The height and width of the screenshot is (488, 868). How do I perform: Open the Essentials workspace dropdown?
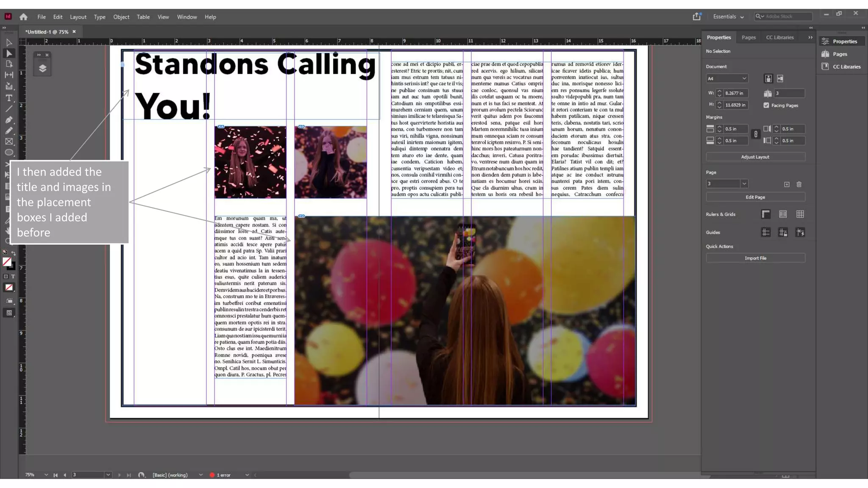click(x=728, y=17)
